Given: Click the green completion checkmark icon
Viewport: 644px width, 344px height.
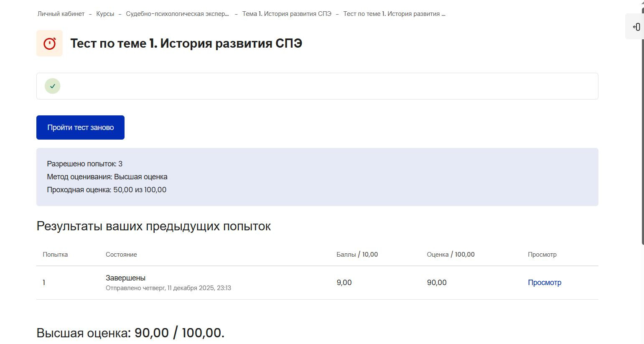Looking at the screenshot, I should click(x=53, y=86).
